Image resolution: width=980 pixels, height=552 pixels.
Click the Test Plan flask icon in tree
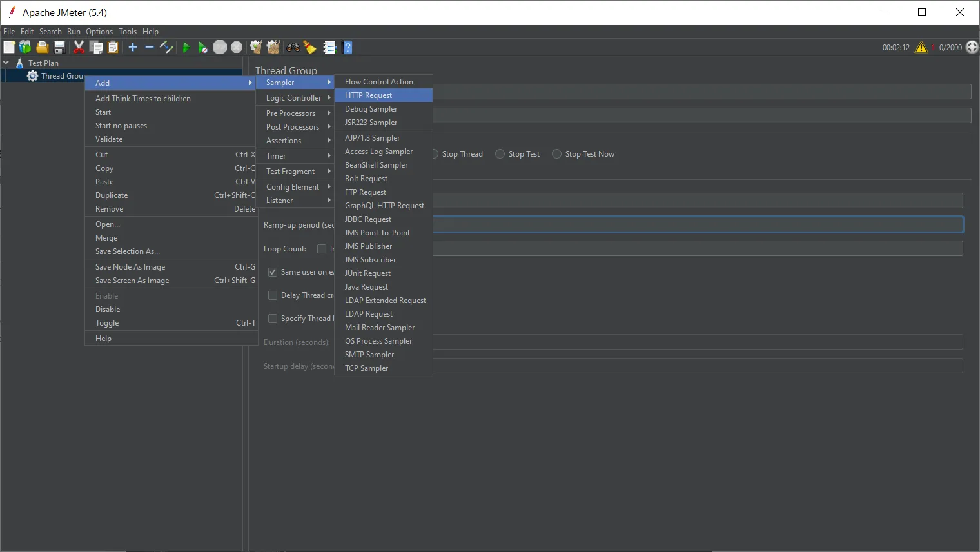point(19,63)
